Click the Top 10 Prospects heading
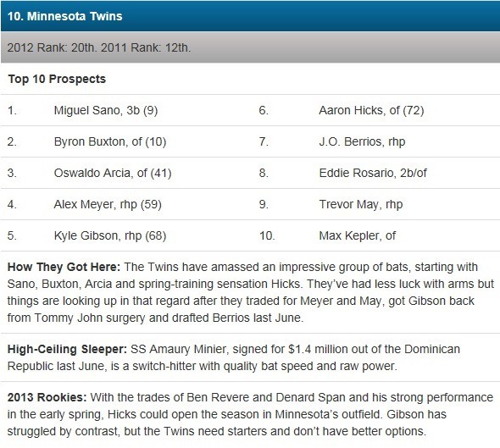The image size is (500, 448). 57,79
